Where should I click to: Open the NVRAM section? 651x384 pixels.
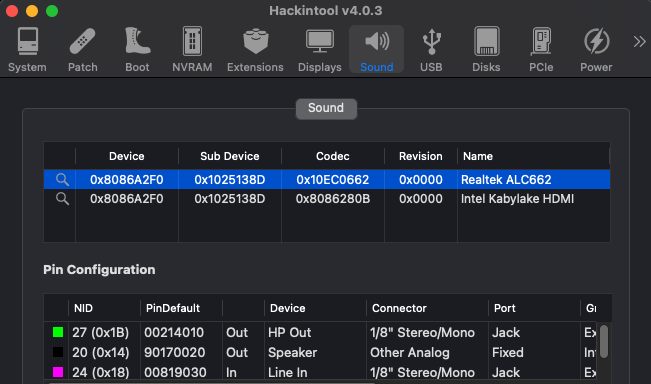(x=192, y=50)
